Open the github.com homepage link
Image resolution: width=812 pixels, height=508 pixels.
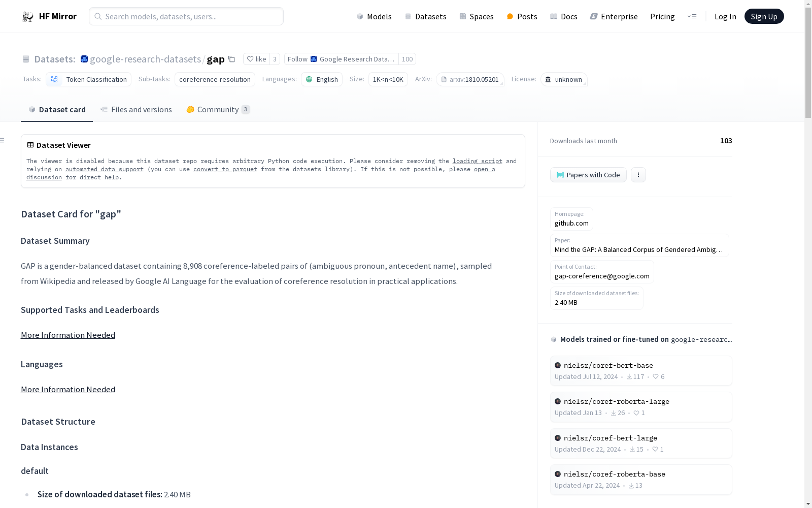pyautogui.click(x=571, y=219)
